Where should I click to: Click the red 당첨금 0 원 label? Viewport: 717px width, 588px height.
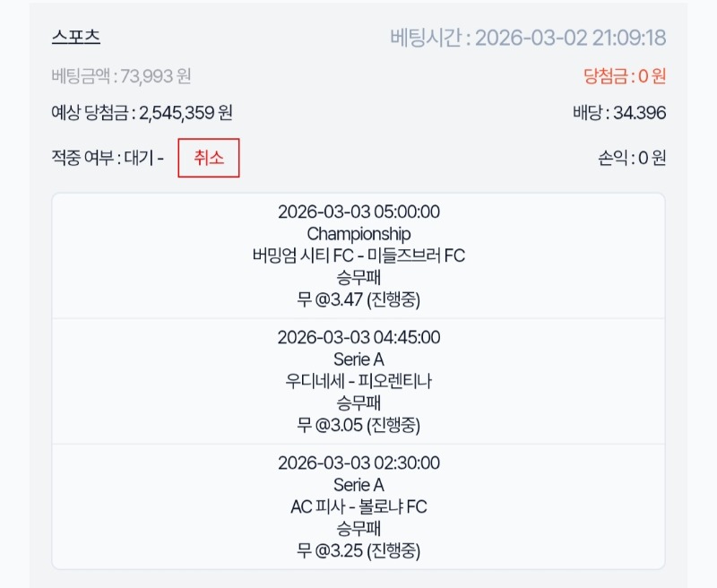pos(625,77)
